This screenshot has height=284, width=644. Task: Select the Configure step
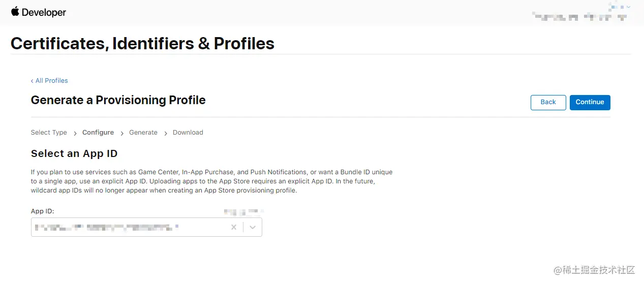point(98,133)
